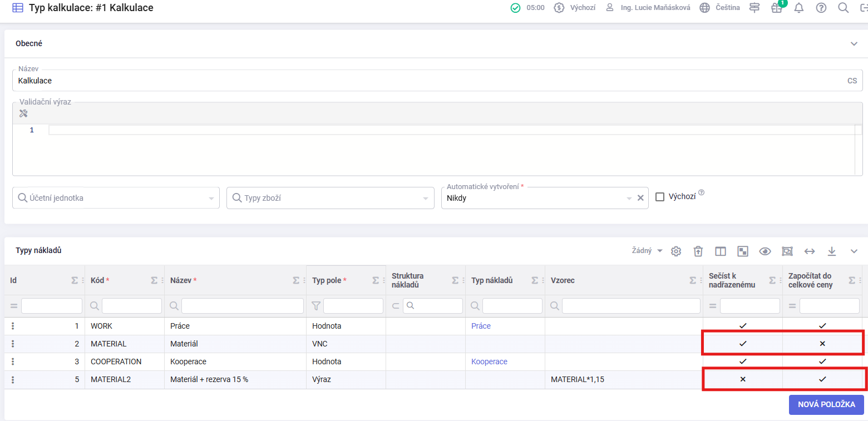This screenshot has height=421, width=868.
Task: Toggle the eye visibility icon in table toolbar
Action: 765,251
